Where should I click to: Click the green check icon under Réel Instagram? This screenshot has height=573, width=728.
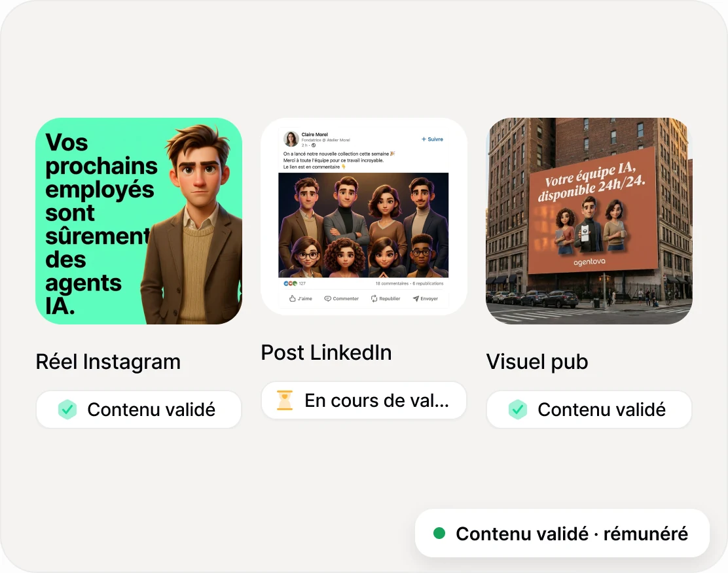67,409
